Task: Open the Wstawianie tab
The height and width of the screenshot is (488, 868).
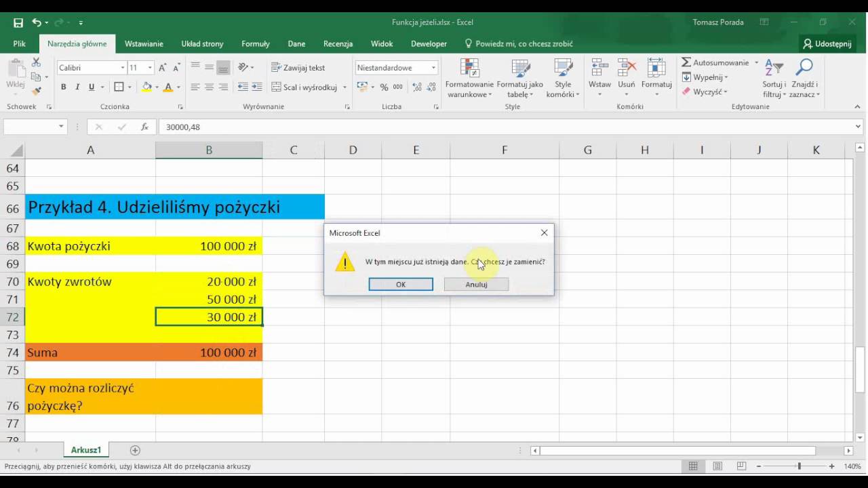Action: pos(144,43)
